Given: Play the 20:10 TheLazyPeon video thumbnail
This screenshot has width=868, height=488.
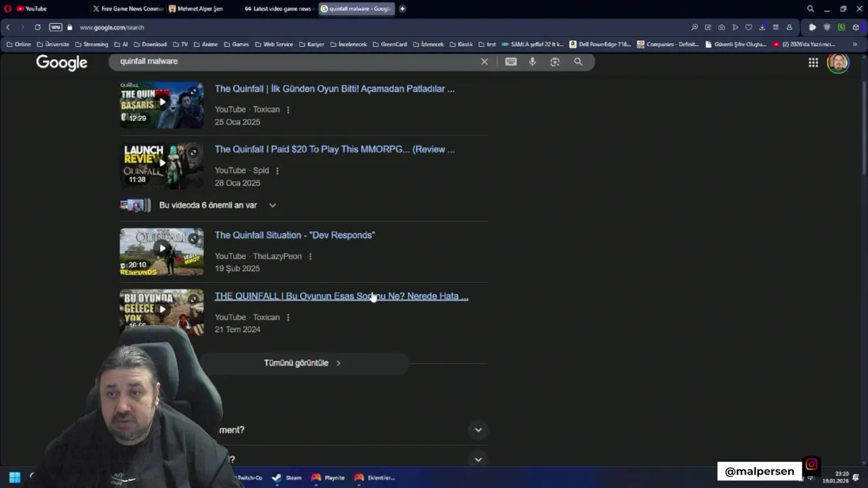Looking at the screenshot, I should tap(161, 251).
